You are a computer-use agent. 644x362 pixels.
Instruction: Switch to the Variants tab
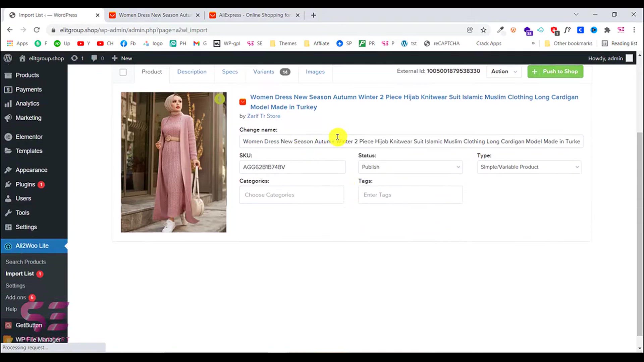[x=271, y=72]
